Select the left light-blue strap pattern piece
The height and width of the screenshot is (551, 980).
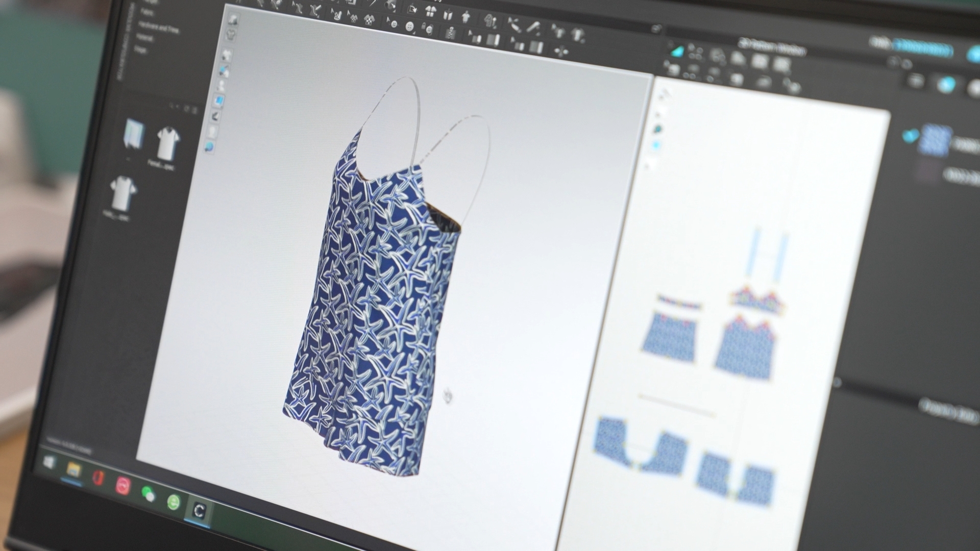tap(754, 253)
